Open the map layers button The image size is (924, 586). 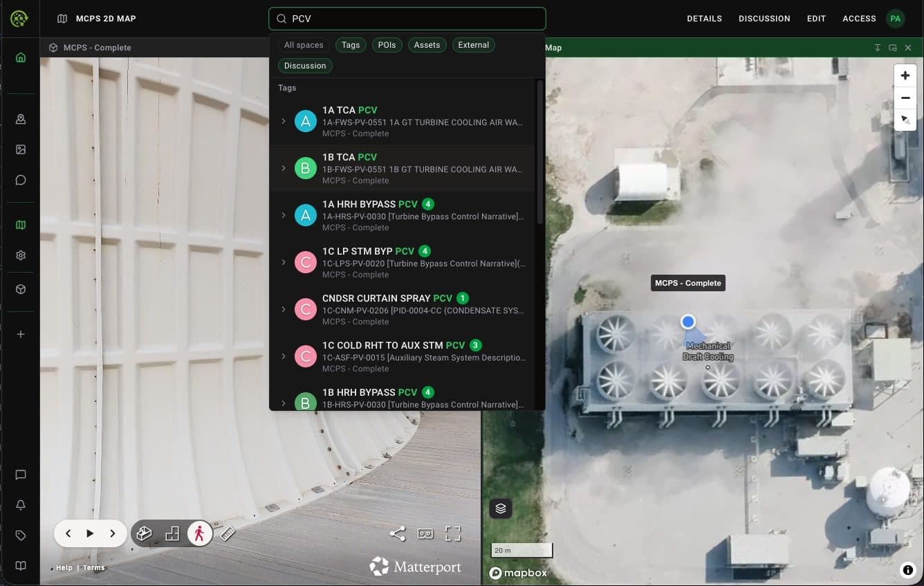click(501, 509)
